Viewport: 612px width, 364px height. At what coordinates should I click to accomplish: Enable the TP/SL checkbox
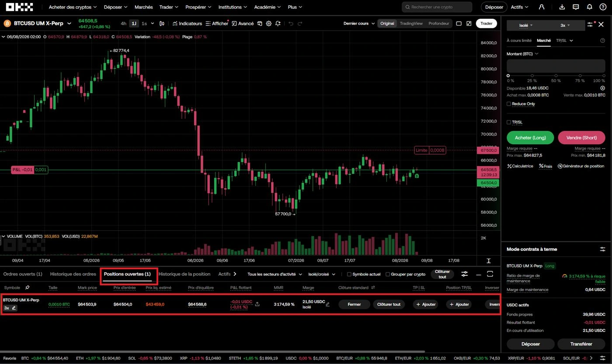(509, 122)
